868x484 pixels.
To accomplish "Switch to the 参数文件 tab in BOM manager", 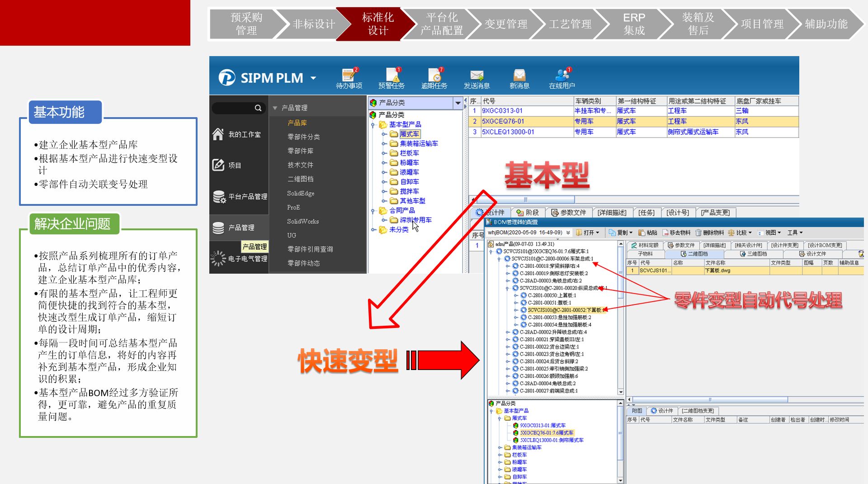I will pyautogui.click(x=681, y=245).
